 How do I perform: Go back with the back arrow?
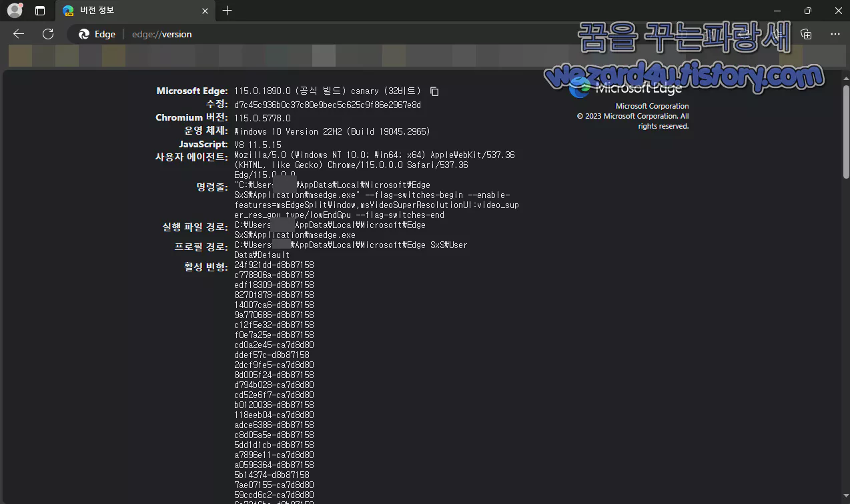19,34
